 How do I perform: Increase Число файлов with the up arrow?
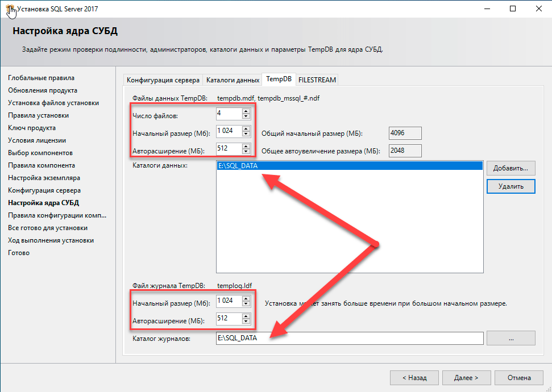246,111
